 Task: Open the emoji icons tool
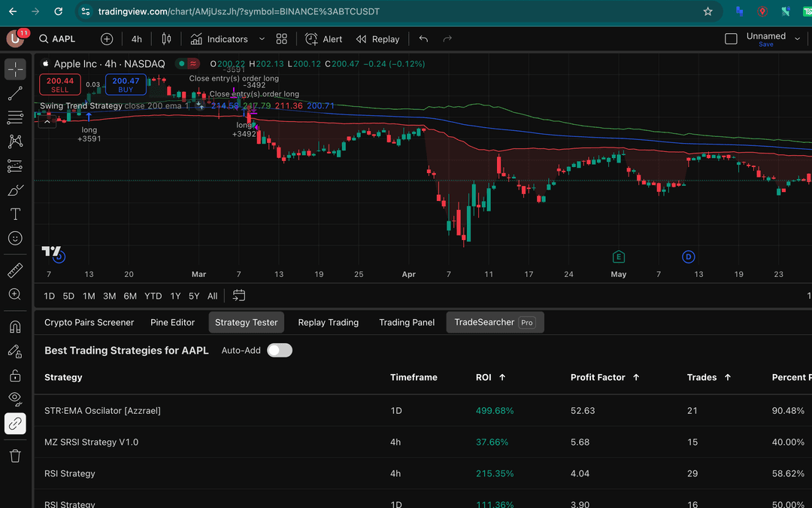tap(15, 238)
